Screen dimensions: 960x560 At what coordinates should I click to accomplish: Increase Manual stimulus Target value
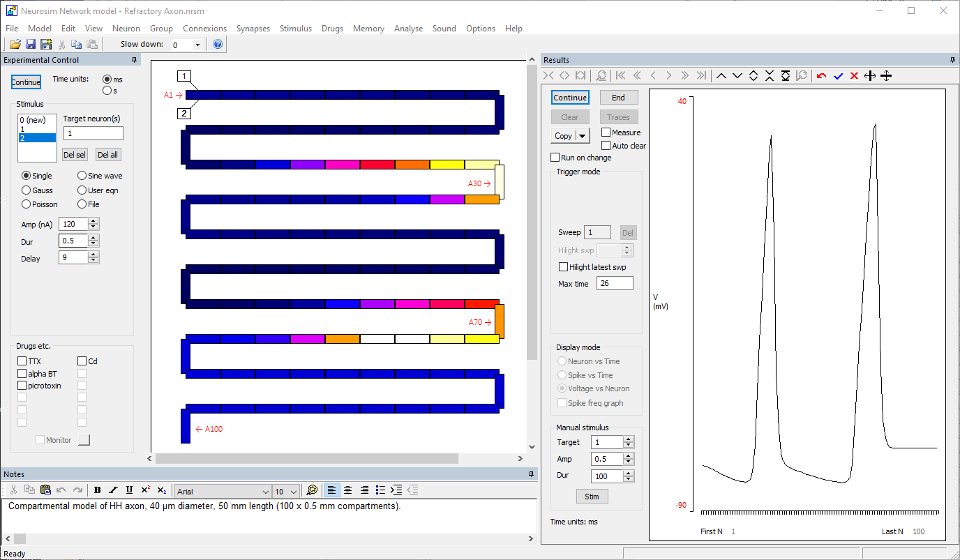tap(629, 439)
